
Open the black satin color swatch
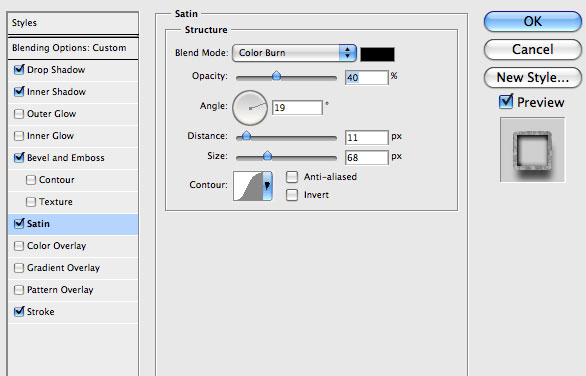click(x=377, y=54)
